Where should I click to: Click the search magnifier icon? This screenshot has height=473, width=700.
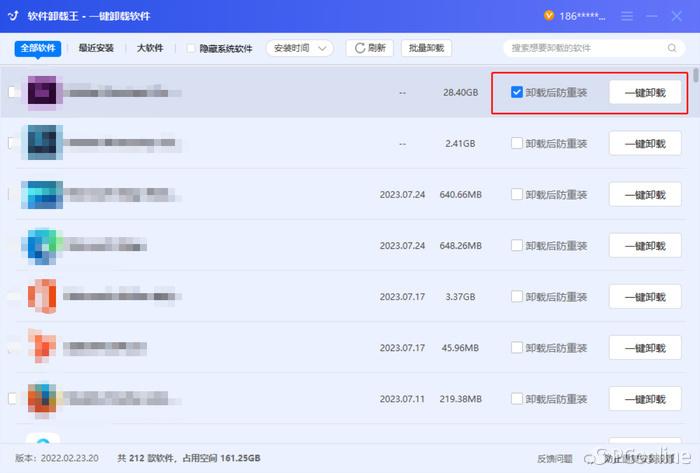coord(672,48)
